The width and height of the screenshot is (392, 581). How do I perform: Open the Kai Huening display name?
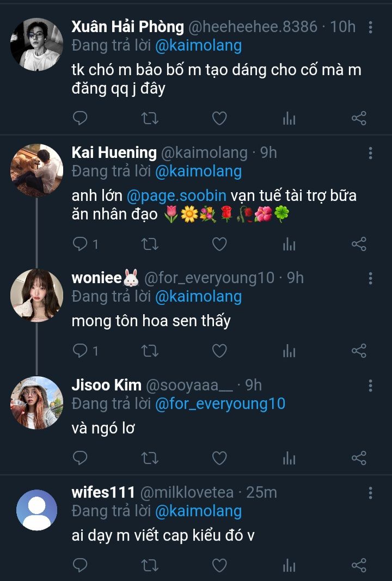click(x=114, y=153)
